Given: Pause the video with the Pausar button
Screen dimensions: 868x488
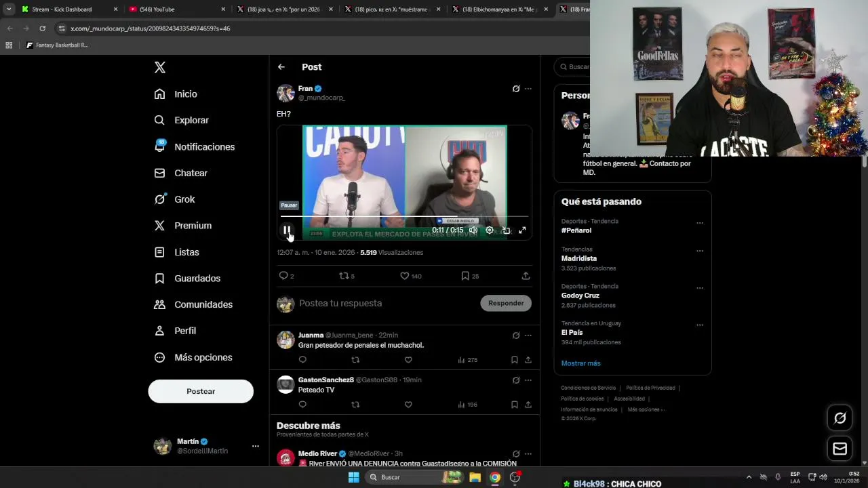Looking at the screenshot, I should point(287,230).
